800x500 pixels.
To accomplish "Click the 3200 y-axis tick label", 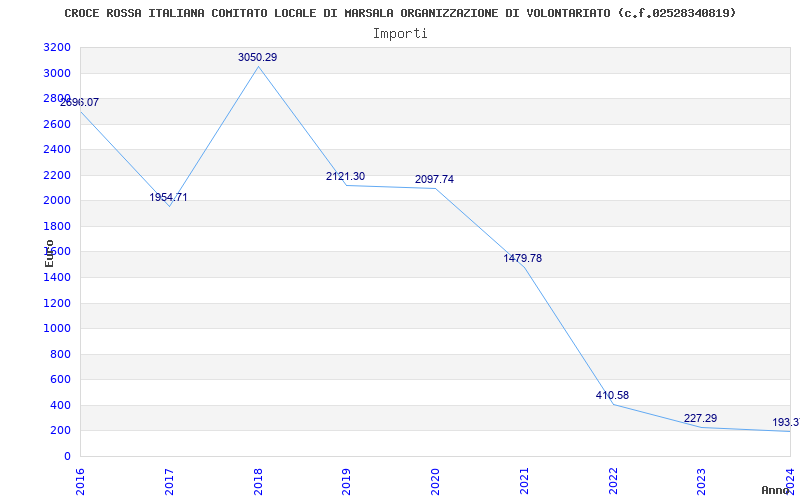I will pos(57,48).
